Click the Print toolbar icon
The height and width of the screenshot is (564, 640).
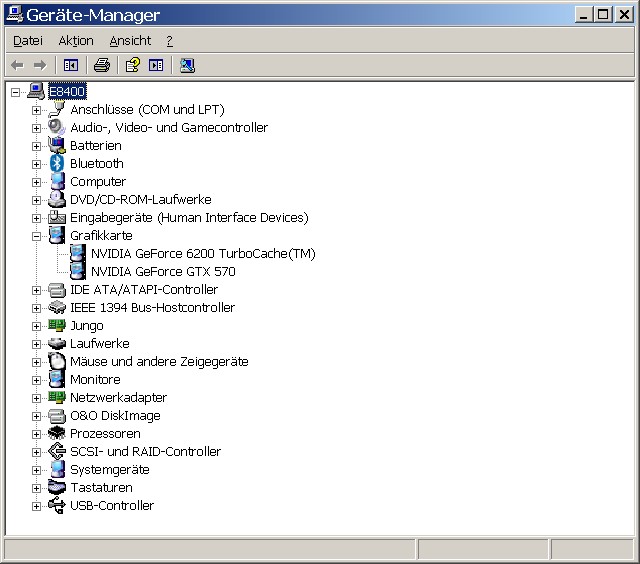[102, 65]
